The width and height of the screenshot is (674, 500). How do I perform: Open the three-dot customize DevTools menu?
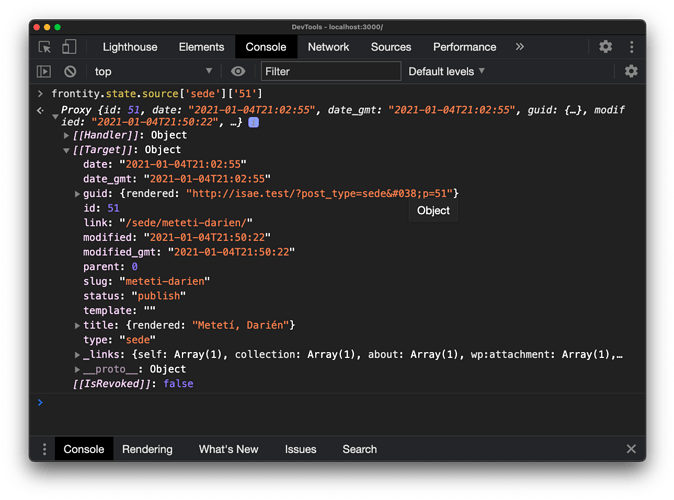pos(631,47)
